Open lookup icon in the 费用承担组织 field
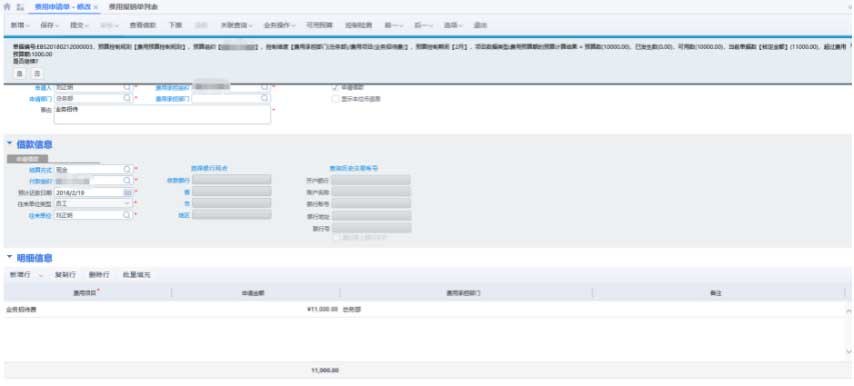Viewport: 854px width, 386px height. click(265, 87)
